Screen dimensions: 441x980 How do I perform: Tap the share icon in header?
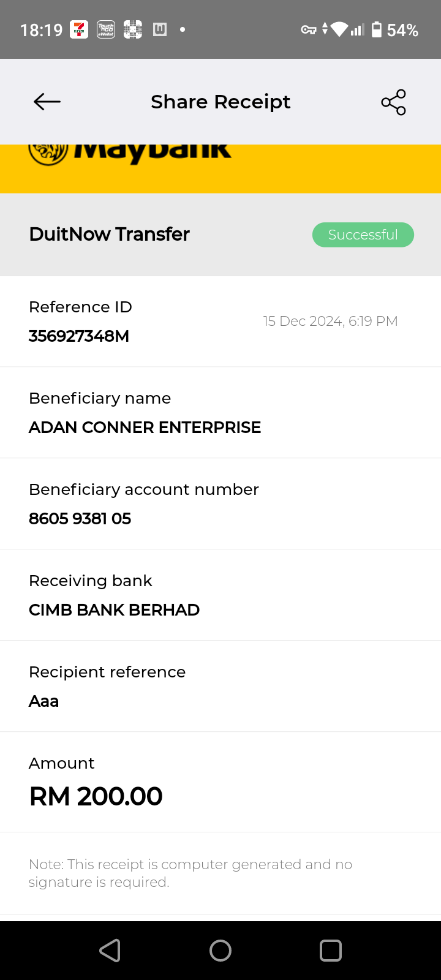(393, 102)
